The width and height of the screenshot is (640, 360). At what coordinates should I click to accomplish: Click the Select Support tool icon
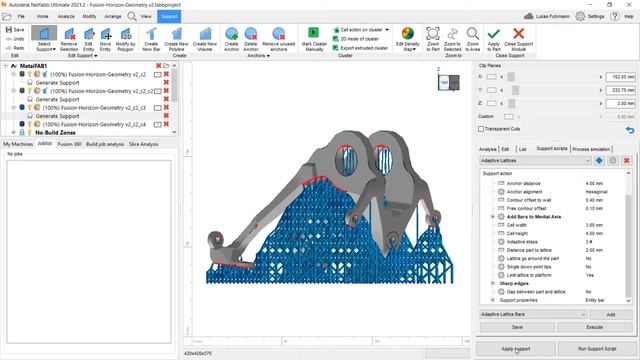(x=44, y=33)
